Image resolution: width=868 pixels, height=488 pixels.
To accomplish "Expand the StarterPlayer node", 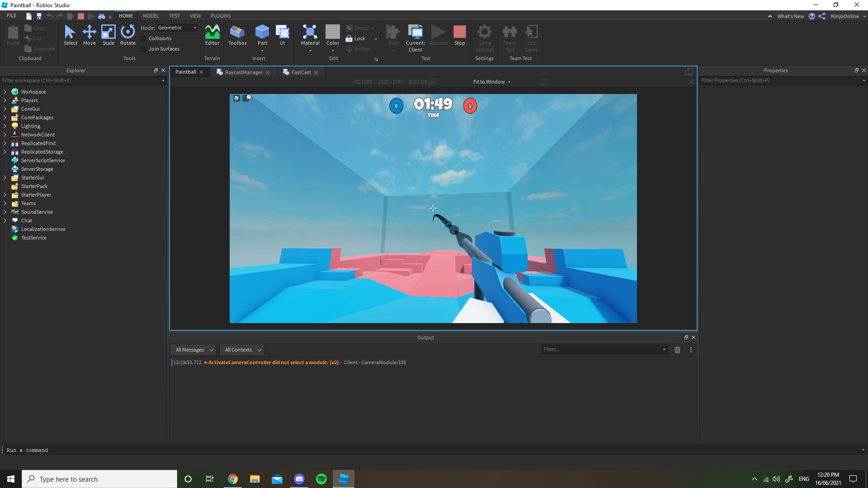I will (x=5, y=195).
